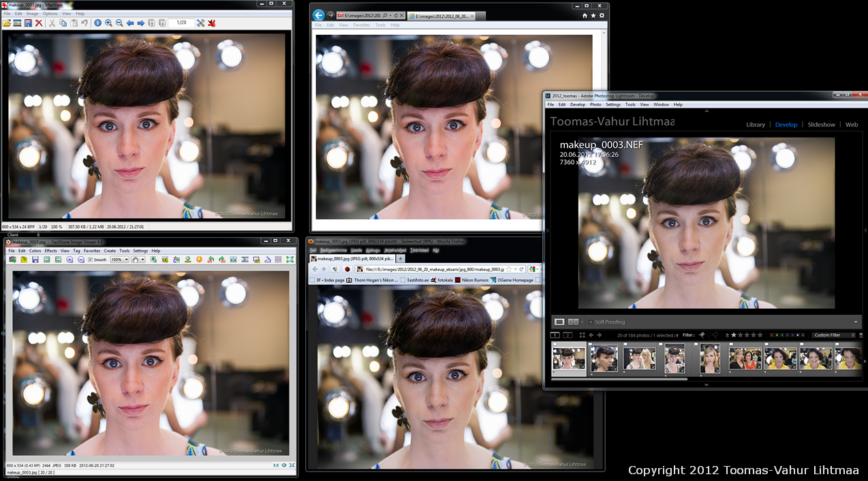The image size is (868, 481).
Task: Open Nikon Rumors bookmark in Firefox
Action: click(472, 280)
